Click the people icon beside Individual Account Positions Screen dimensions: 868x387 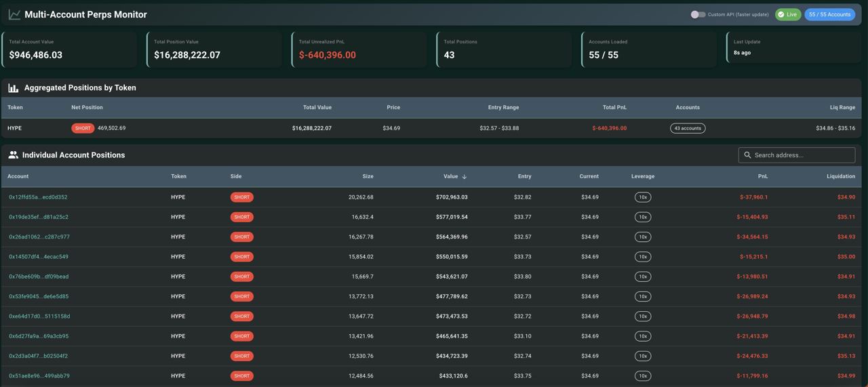point(13,155)
